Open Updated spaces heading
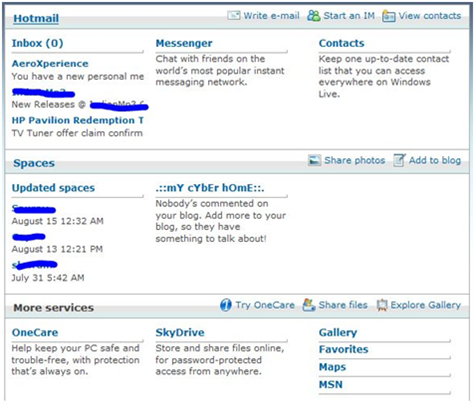The height and width of the screenshot is (410, 475). (53, 188)
